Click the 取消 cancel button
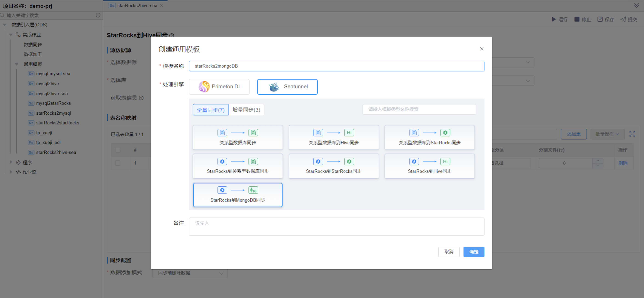This screenshot has width=644, height=298. (449, 251)
